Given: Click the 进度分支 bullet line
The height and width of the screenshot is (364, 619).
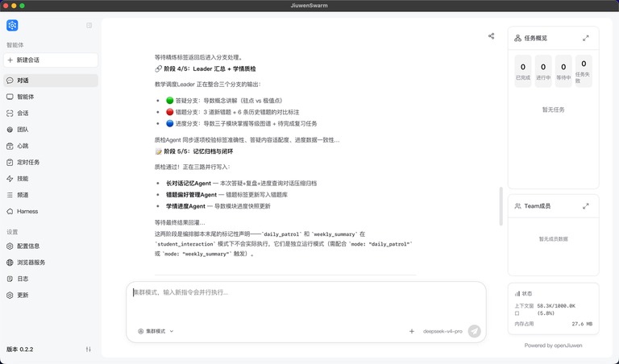Looking at the screenshot, I should tap(241, 123).
